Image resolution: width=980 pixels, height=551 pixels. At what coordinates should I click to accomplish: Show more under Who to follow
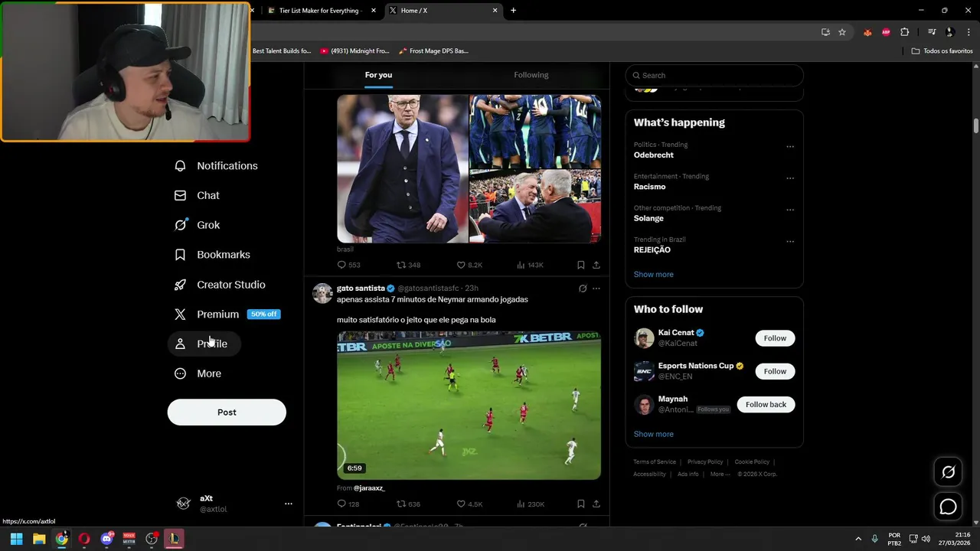[x=653, y=434]
